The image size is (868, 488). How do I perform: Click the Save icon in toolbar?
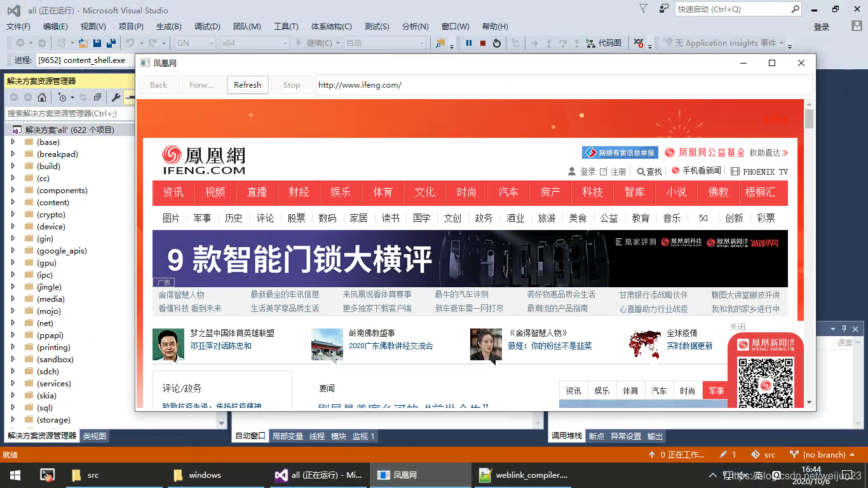(97, 43)
